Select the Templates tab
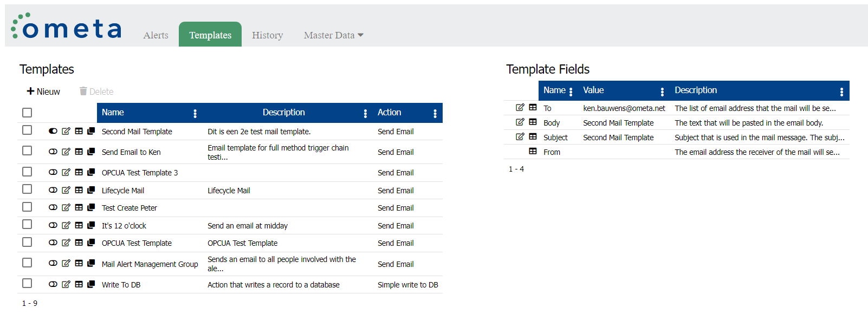Screen dimensions: 868x327 click(x=210, y=35)
